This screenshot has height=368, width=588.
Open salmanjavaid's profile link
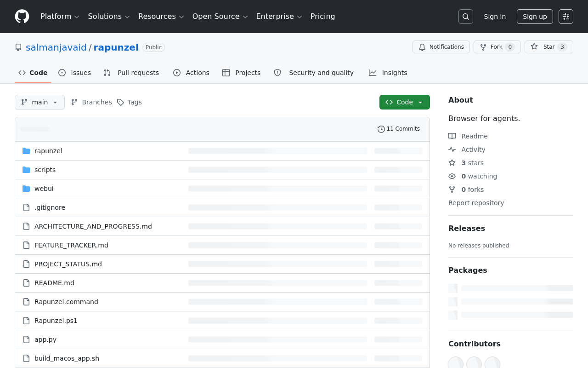56,47
